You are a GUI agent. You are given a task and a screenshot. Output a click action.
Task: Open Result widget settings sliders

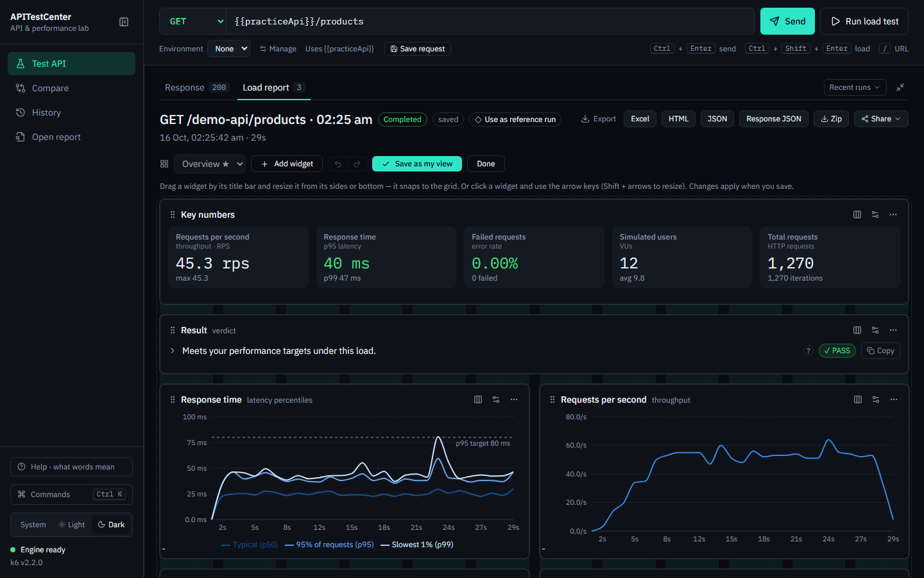pyautogui.click(x=875, y=330)
